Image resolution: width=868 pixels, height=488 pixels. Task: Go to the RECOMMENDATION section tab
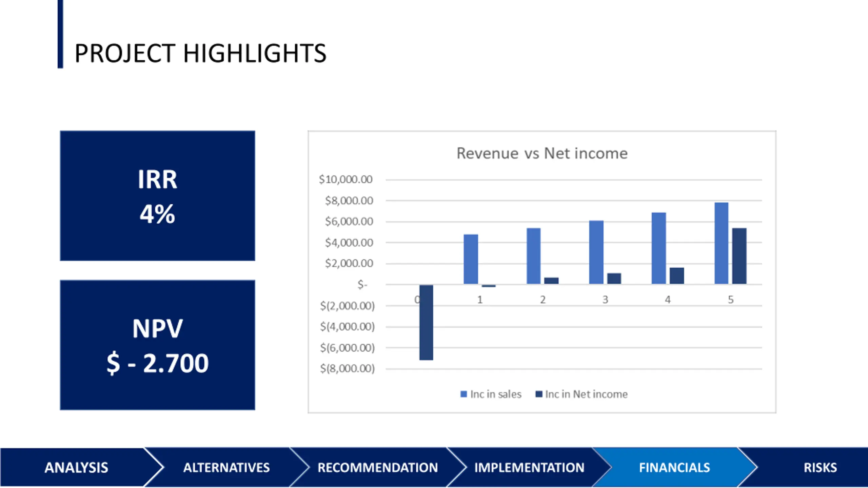pyautogui.click(x=377, y=468)
